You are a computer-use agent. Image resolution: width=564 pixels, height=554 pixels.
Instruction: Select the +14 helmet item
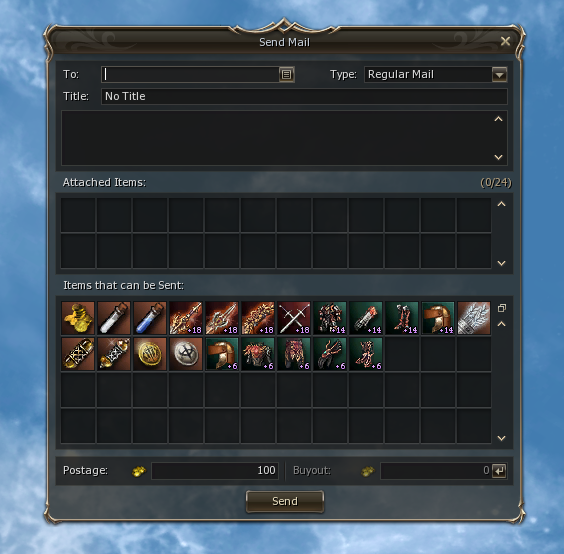click(438, 318)
